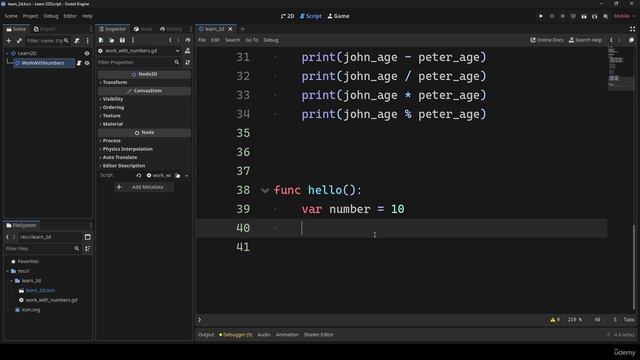Add a new child node with plus icon
Viewport: 640px width, 360px height.
click(x=9, y=40)
